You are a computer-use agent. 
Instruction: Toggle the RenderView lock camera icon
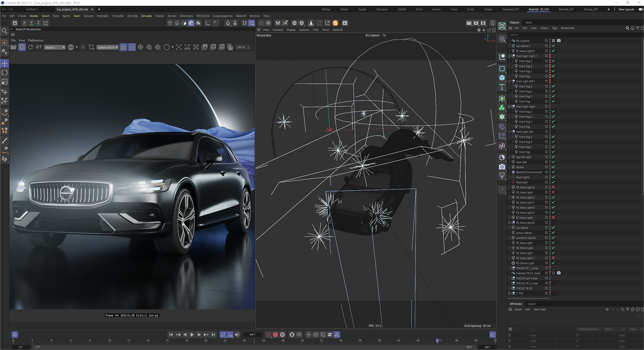click(123, 47)
